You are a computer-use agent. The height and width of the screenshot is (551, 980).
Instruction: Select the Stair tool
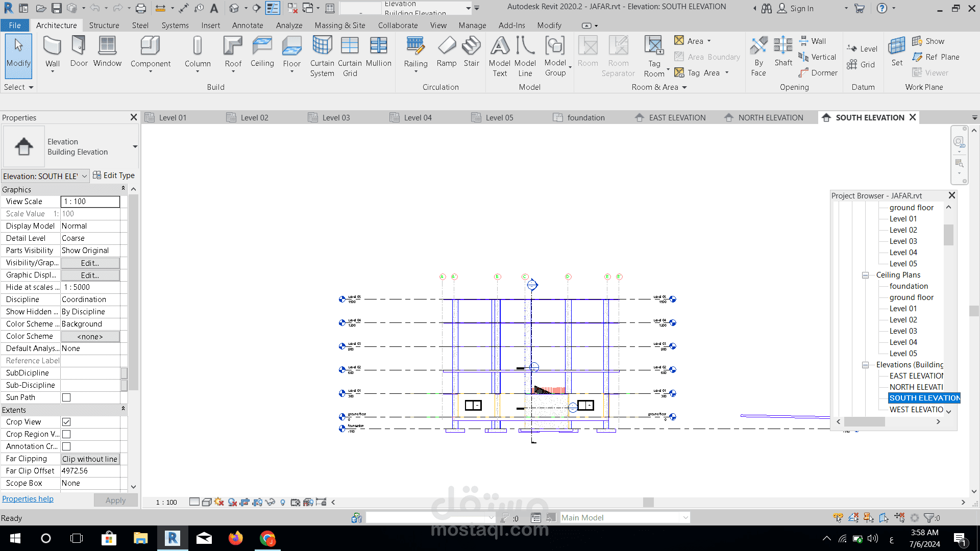(471, 52)
